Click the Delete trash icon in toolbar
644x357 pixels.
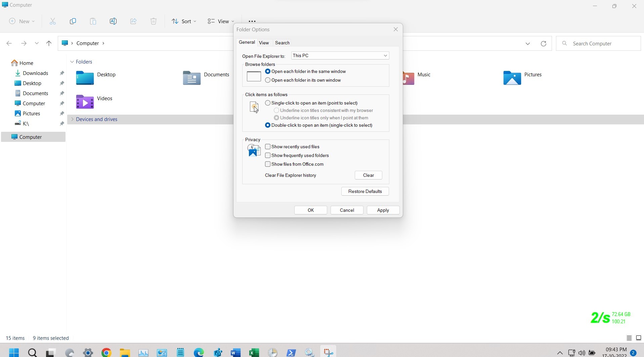pyautogui.click(x=154, y=21)
